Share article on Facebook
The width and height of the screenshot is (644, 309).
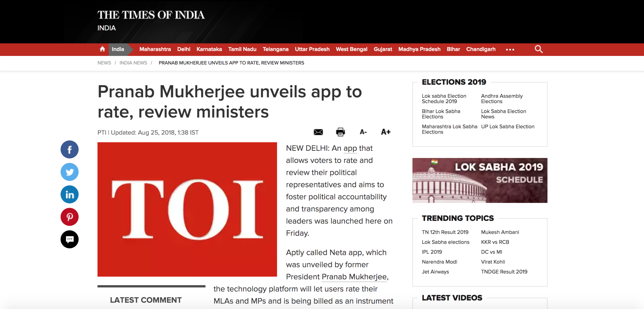pos(69,149)
